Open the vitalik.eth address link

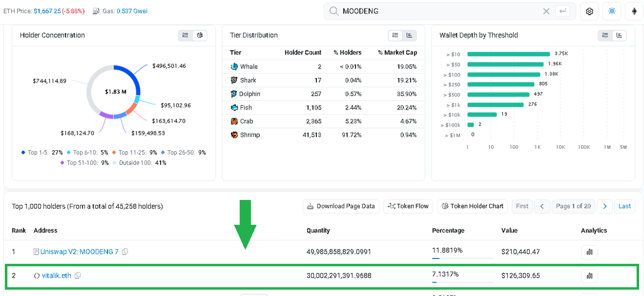point(57,276)
